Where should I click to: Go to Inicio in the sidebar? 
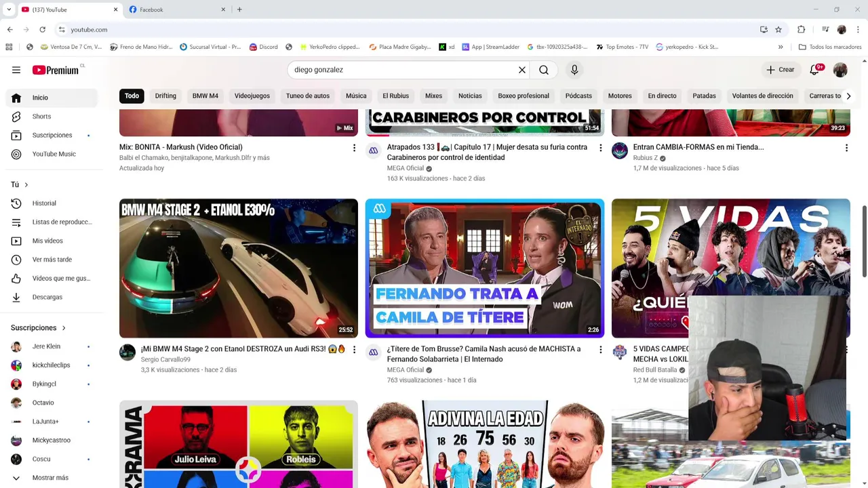[52, 98]
